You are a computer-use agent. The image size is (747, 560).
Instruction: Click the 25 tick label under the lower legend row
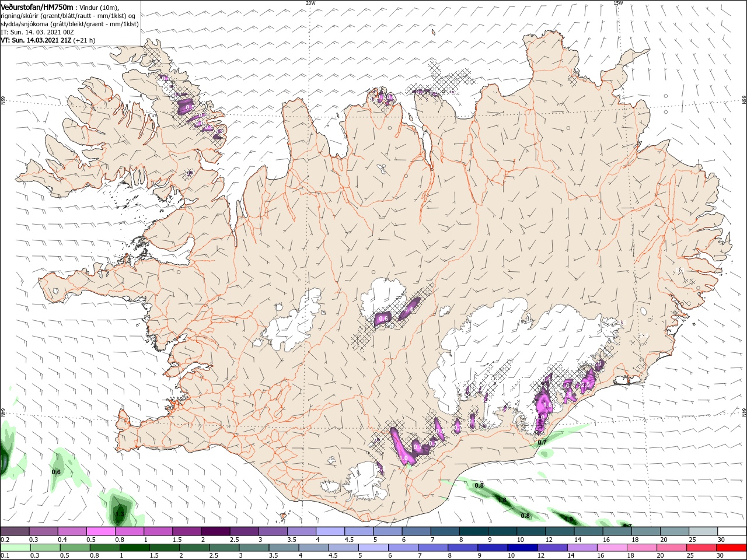(x=690, y=556)
